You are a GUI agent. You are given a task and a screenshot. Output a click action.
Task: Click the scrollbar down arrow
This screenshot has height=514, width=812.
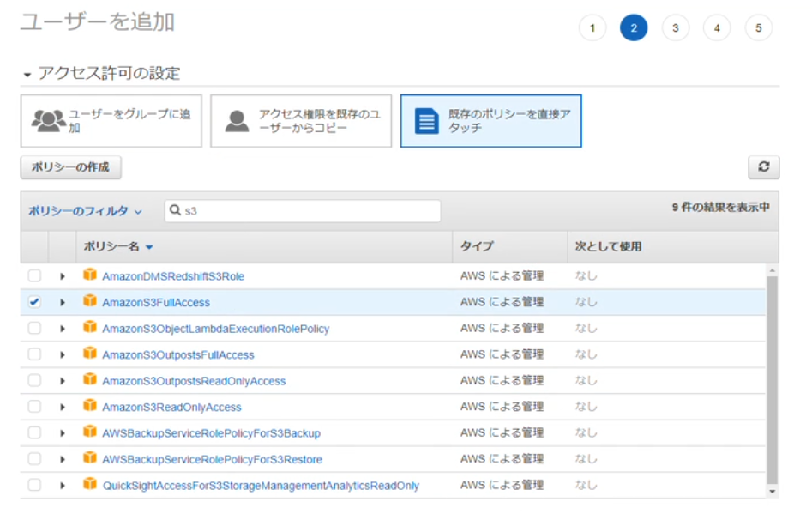click(772, 491)
